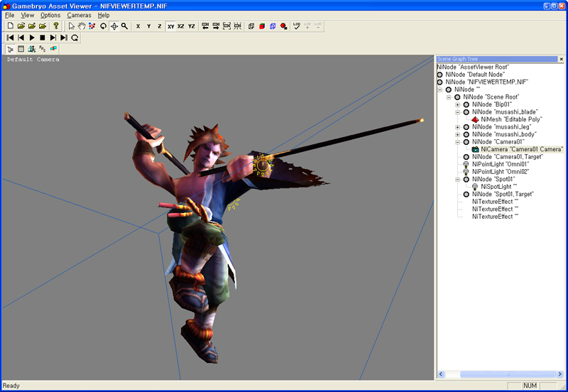The height and width of the screenshot is (392, 568).
Task: Click the red NiMesh icon for Editable Poly
Action: click(x=475, y=119)
